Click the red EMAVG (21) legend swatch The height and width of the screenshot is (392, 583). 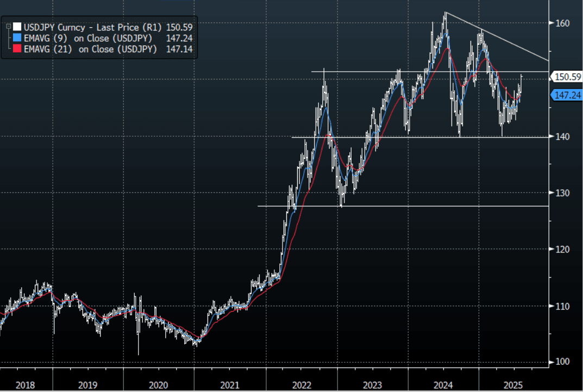[17, 49]
